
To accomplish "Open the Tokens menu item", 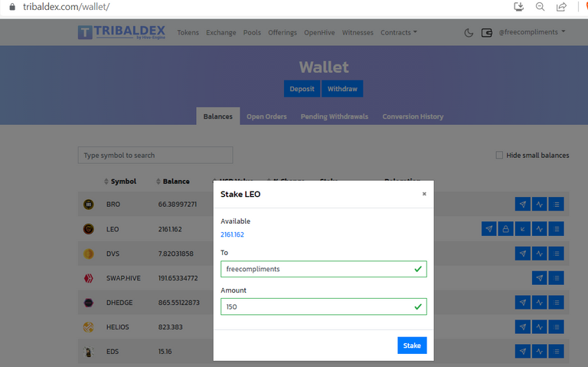I will 188,33.
